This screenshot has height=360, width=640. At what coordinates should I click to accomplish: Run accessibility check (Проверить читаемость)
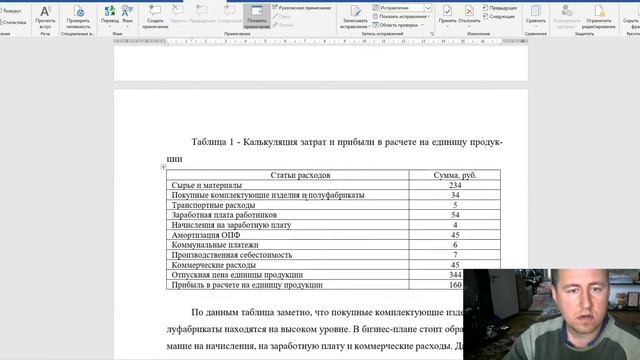[78, 17]
